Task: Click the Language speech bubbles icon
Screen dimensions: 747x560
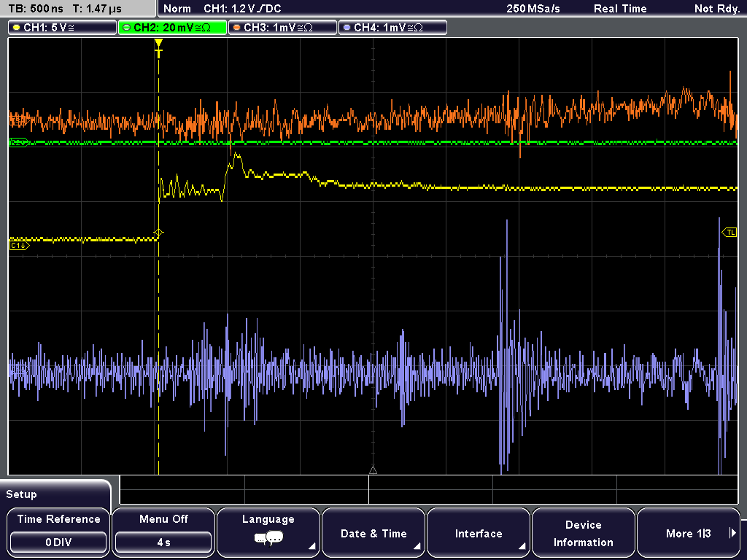Action: [268, 539]
